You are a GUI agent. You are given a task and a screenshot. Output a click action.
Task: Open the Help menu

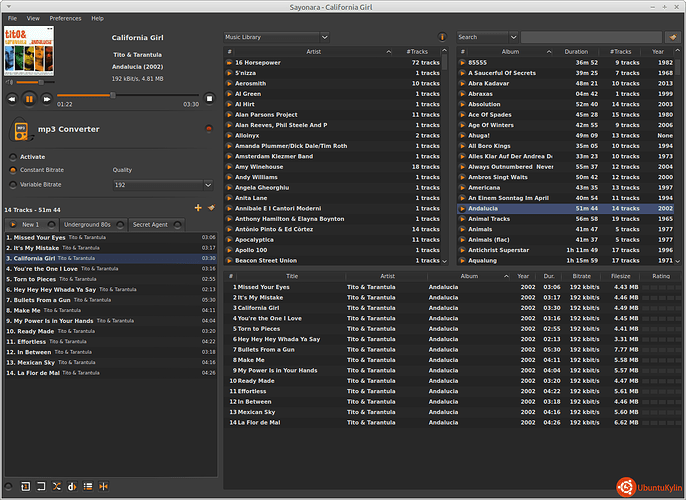[x=98, y=18]
